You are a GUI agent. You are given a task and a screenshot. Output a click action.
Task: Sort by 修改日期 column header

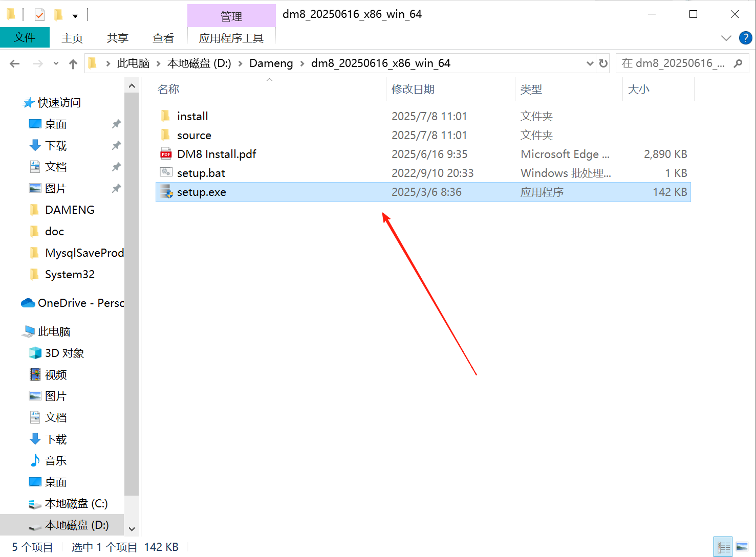[x=413, y=89]
